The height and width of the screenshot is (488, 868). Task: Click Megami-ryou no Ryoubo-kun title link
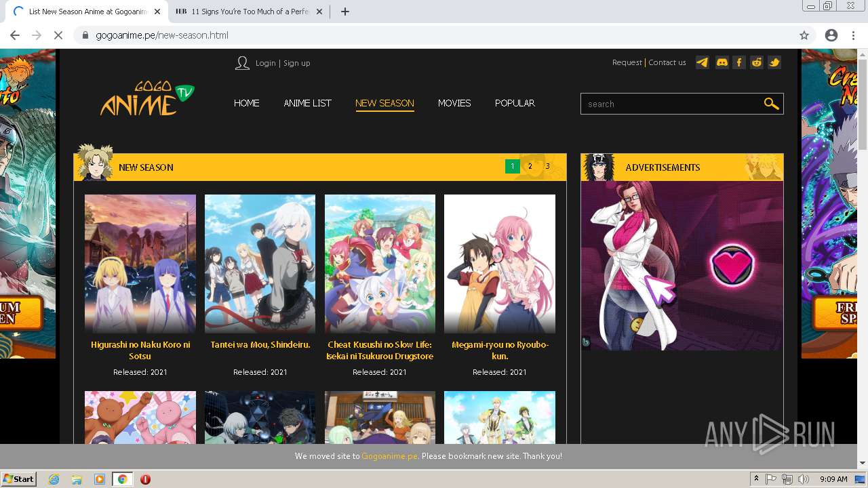pos(500,350)
